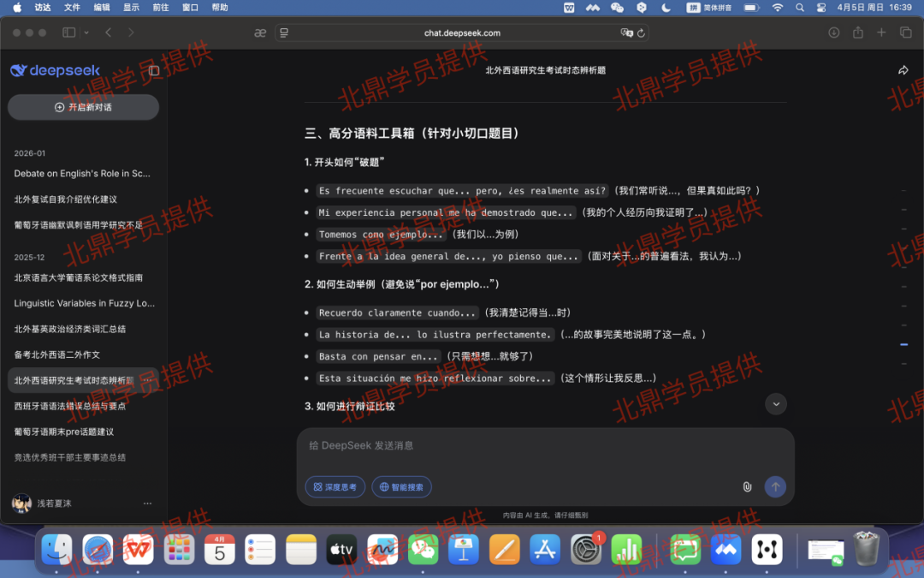Click the paperclip attach file icon
Image resolution: width=924 pixels, height=578 pixels.
point(747,486)
